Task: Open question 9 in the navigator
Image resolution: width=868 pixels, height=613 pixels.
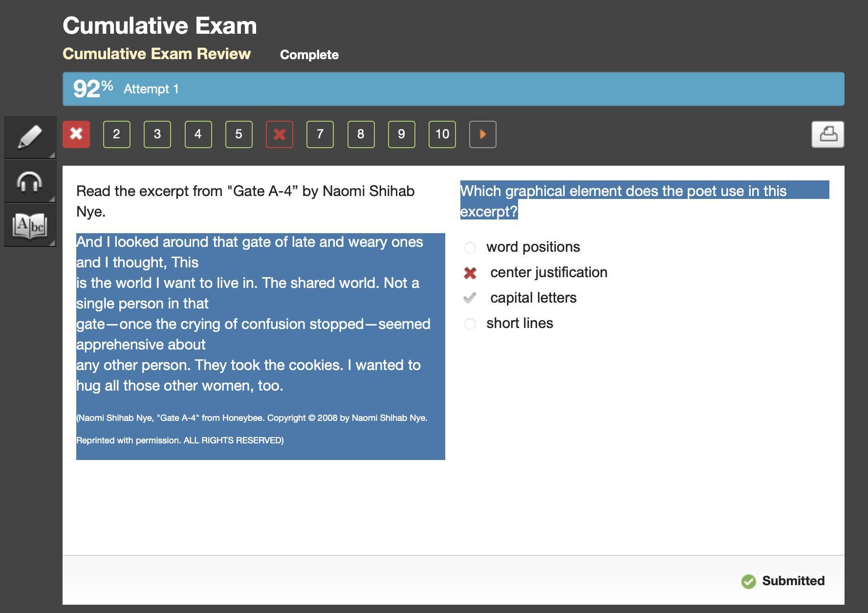Action: 401,134
